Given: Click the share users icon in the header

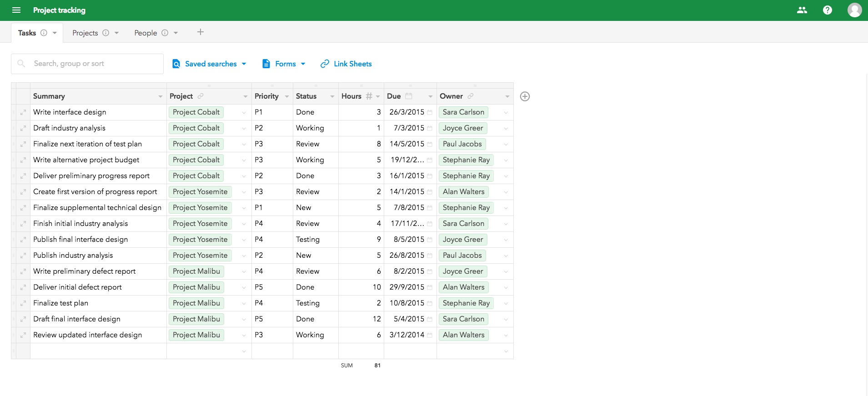Looking at the screenshot, I should click(x=802, y=10).
